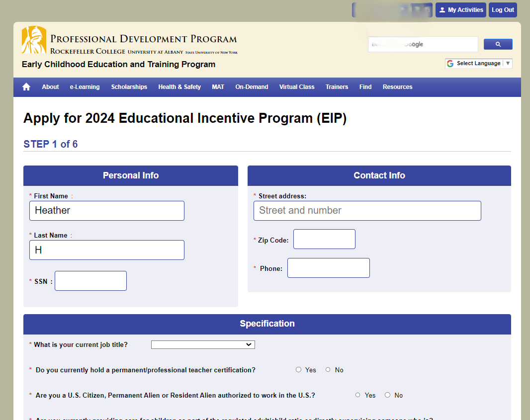The height and width of the screenshot is (420, 530).
Task: Click the site search text box
Action: click(423, 44)
